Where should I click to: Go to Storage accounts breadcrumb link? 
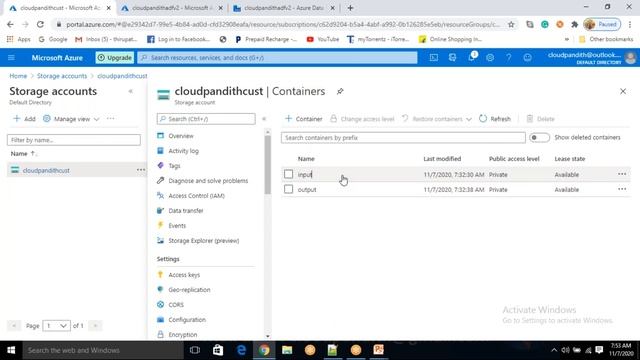click(x=62, y=76)
